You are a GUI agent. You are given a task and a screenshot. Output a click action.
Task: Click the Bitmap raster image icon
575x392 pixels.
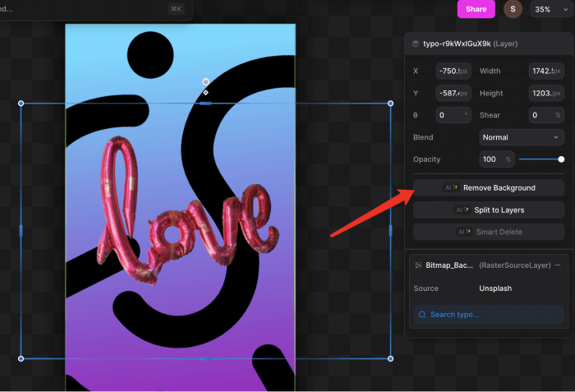click(x=418, y=265)
